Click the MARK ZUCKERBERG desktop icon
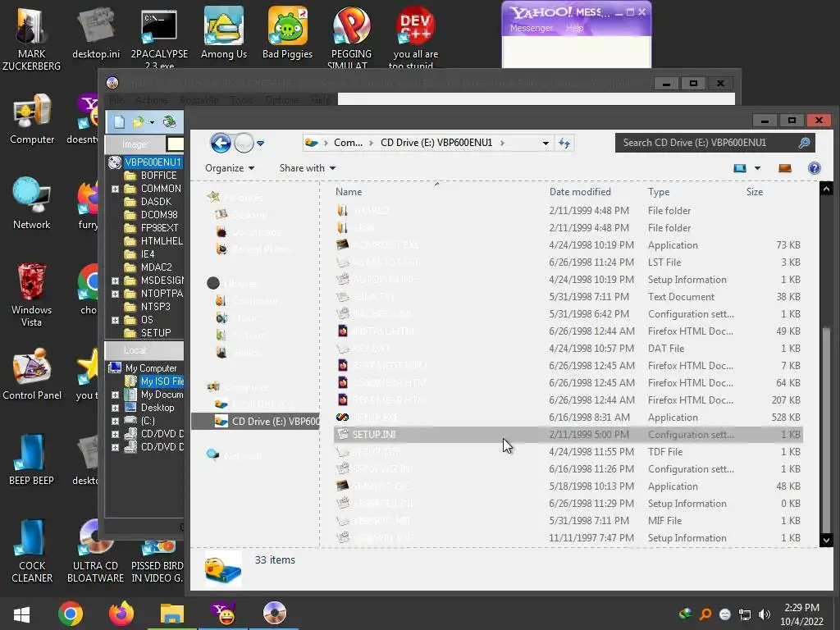Viewport: 840px width, 630px height. 32,39
